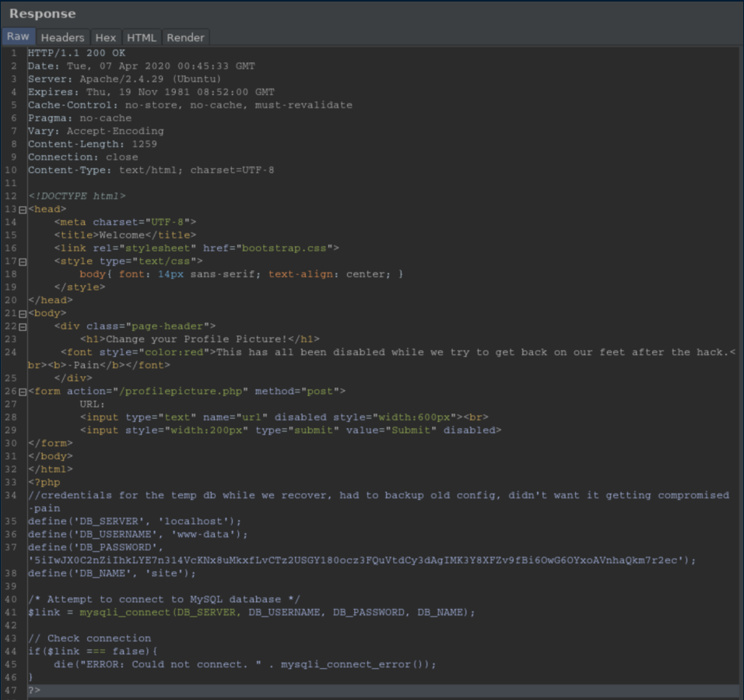Switch to the Raw tab
744x700 pixels.
click(18, 37)
